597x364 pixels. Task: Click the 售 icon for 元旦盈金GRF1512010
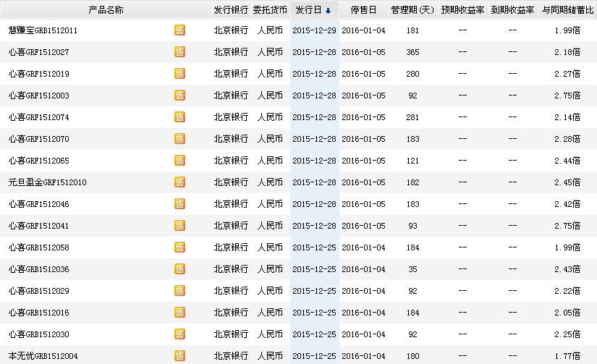pyautogui.click(x=179, y=182)
